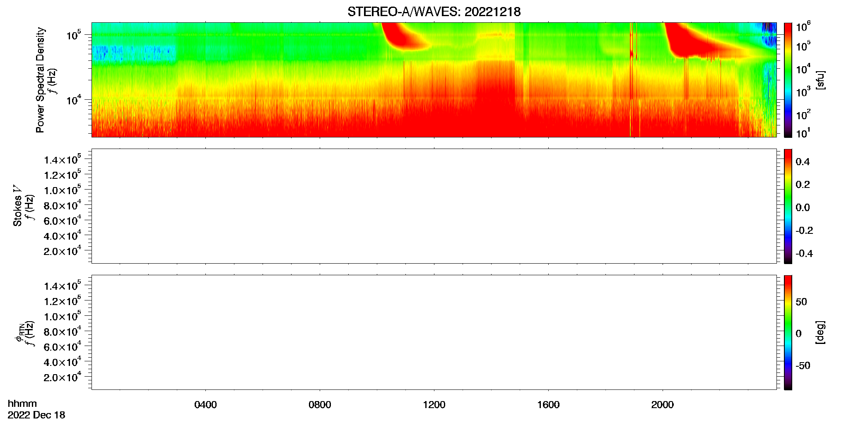Click the -0.4 label on Stokes color bar

tap(804, 253)
